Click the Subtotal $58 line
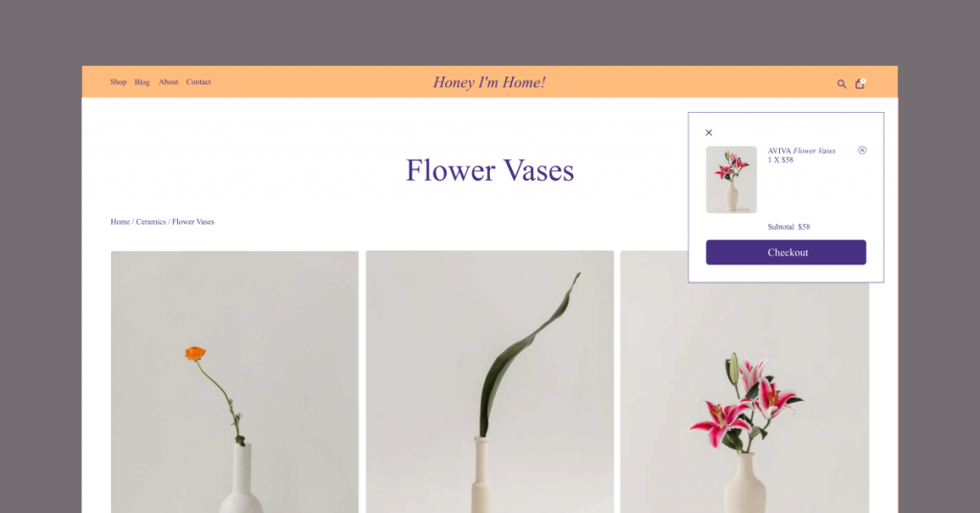980x513 pixels. click(789, 227)
